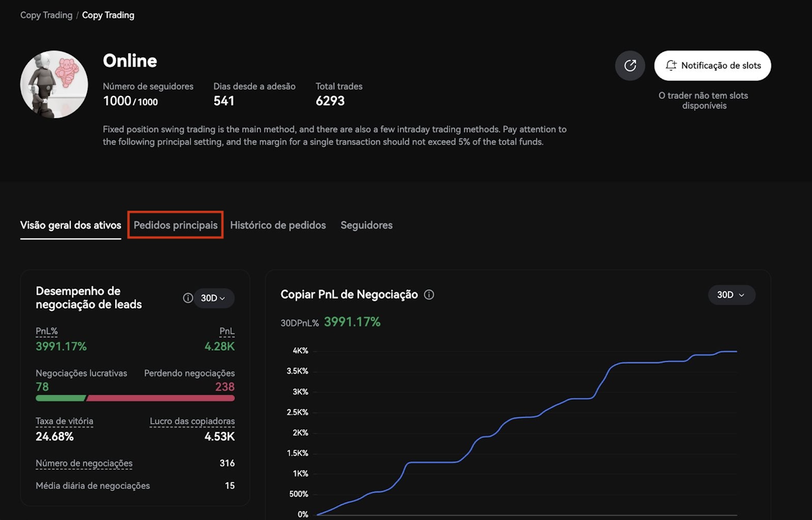Screen dimensions: 812x520
Task: Open the Histórico de pedidos tab
Action: pyautogui.click(x=278, y=225)
